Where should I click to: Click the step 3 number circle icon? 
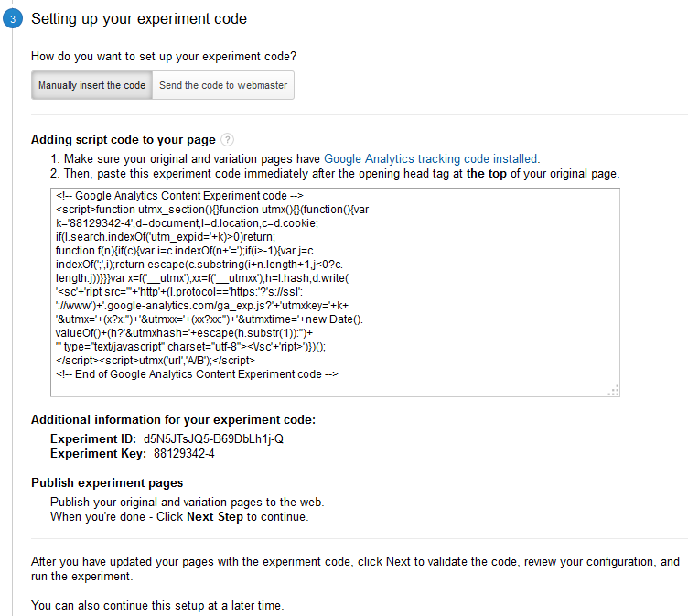pos(10,20)
